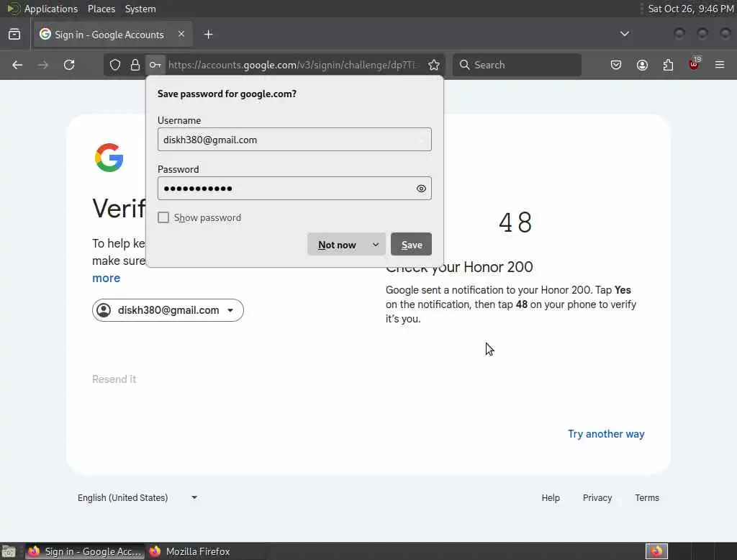Screen dimensions: 737x560
Task: Focus the URL address bar
Action: pos(294,65)
